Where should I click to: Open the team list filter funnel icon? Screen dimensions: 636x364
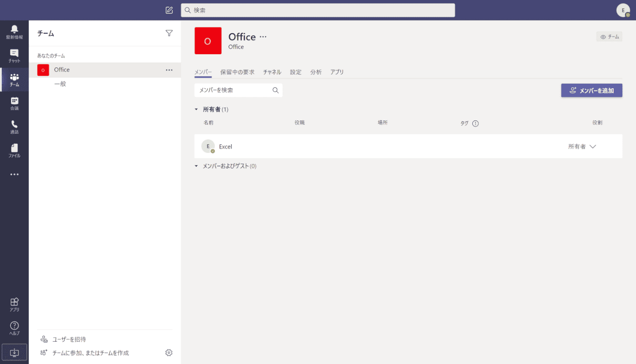click(x=169, y=33)
